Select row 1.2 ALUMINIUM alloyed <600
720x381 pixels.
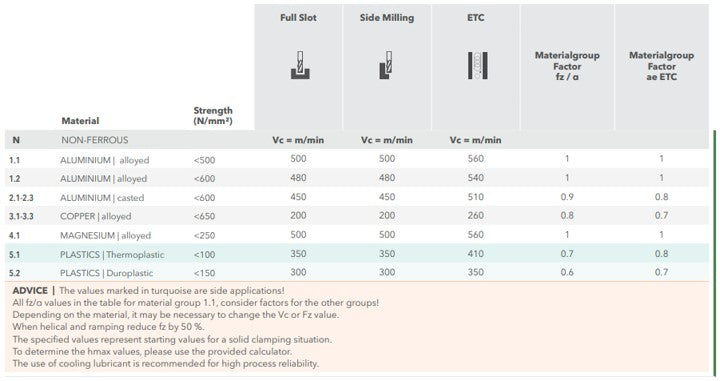click(x=357, y=178)
